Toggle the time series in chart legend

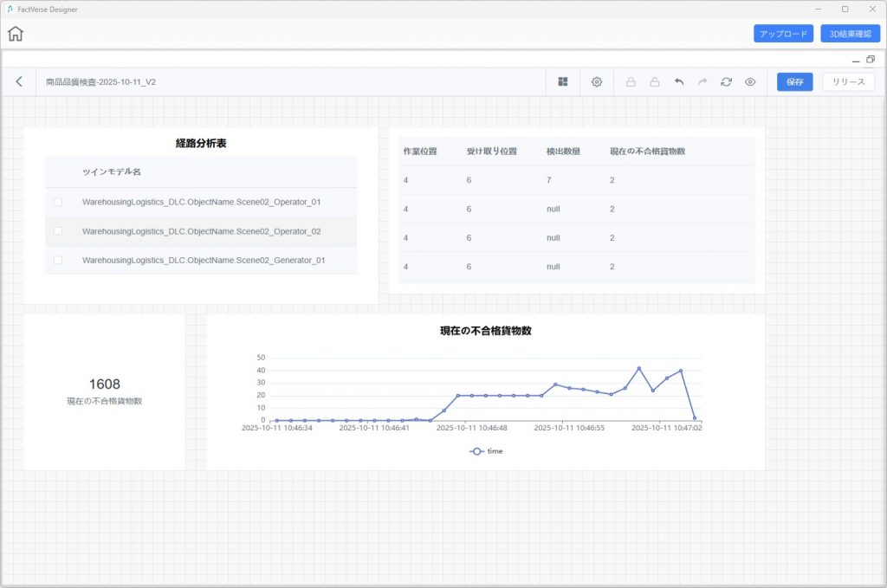click(486, 451)
